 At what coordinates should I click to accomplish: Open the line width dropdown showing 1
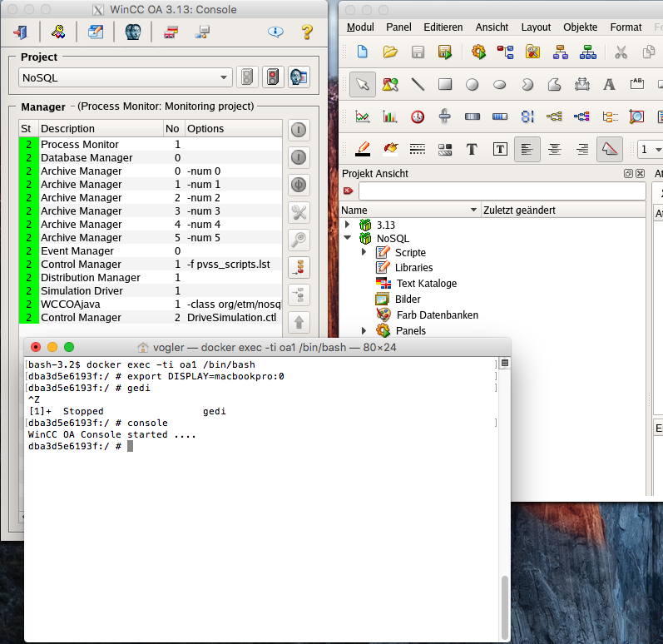click(651, 149)
